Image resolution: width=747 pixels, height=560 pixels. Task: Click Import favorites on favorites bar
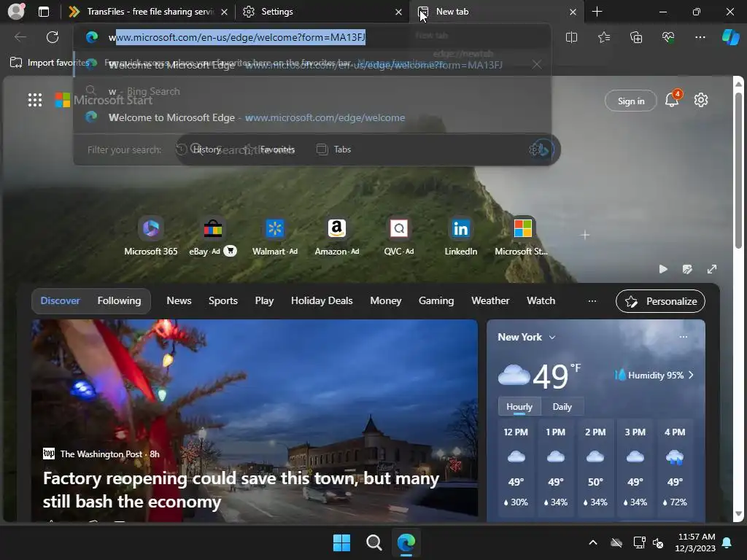click(50, 63)
